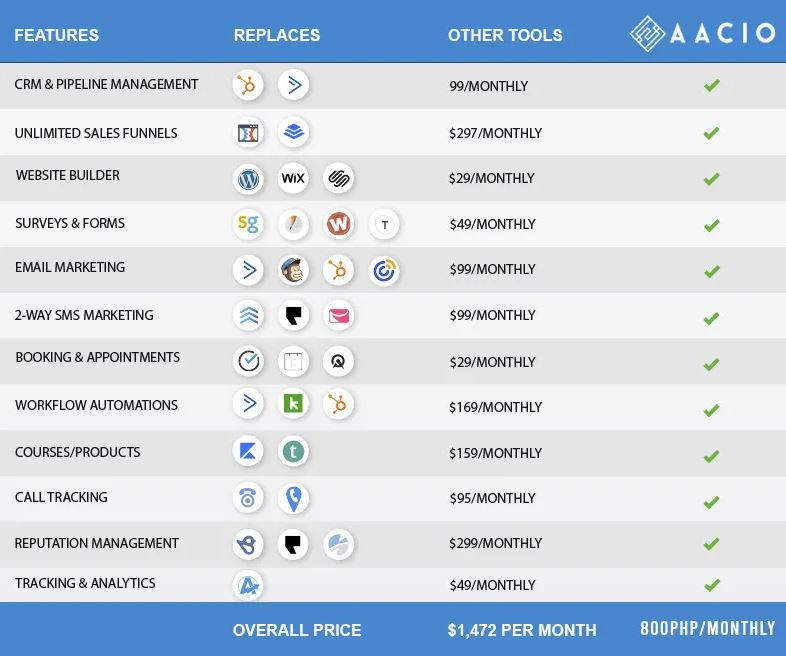Click the Wix logo icon
Image resolution: width=786 pixels, height=656 pixels.
pos(293,179)
